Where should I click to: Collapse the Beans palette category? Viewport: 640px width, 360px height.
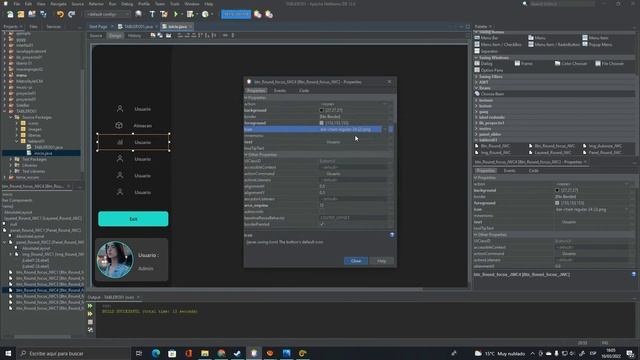[x=476, y=88]
